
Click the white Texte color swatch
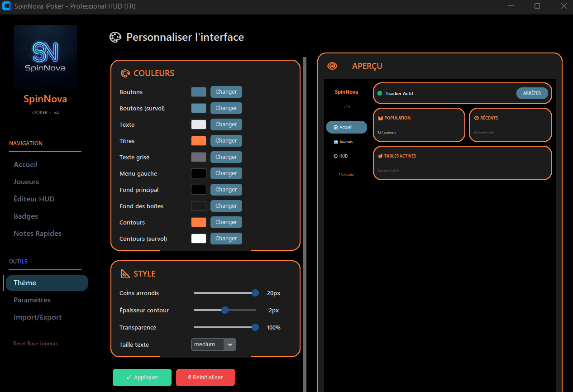point(199,124)
